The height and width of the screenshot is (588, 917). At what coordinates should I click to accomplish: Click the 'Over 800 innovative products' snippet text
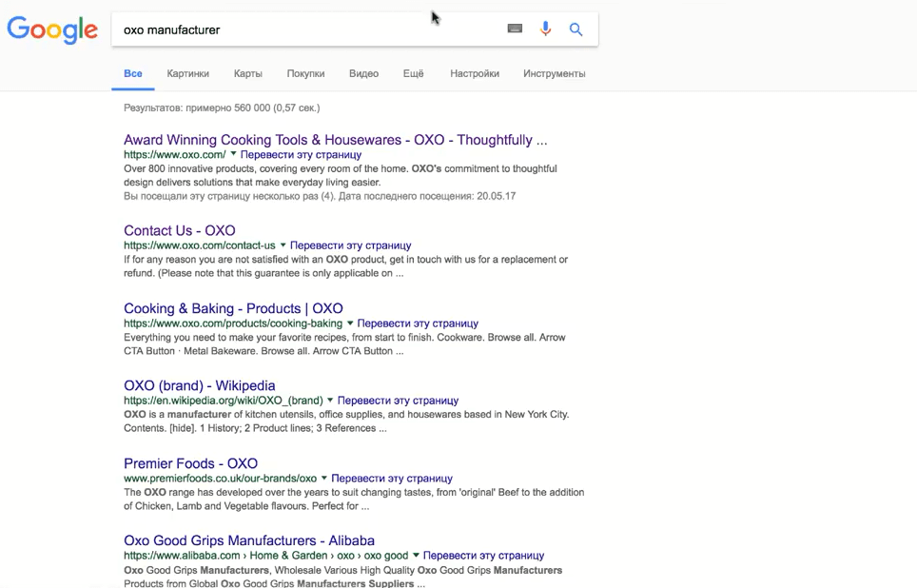point(340,175)
